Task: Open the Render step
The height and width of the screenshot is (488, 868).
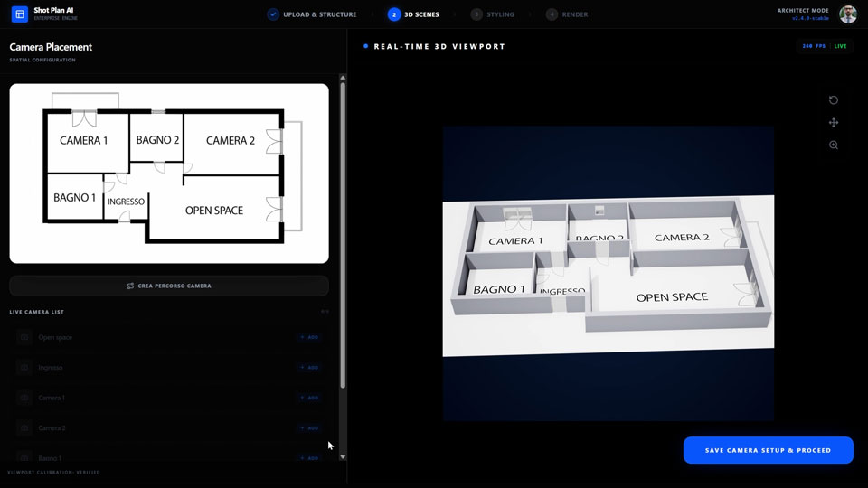Action: 567,14
